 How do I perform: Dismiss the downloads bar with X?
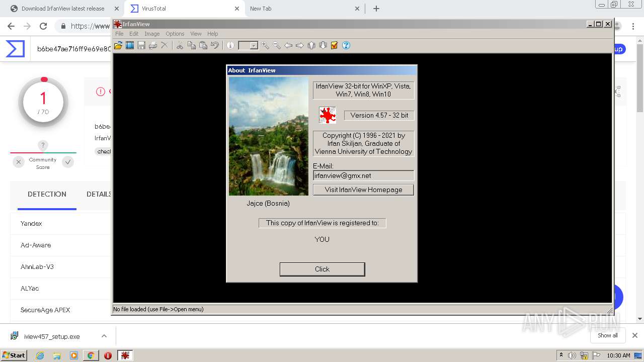pyautogui.click(x=635, y=335)
